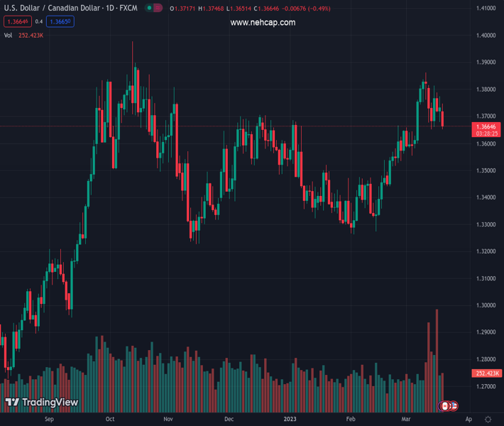The image size is (504, 426).
Task: Click the Dec label on time axis
Action: tap(229, 419)
